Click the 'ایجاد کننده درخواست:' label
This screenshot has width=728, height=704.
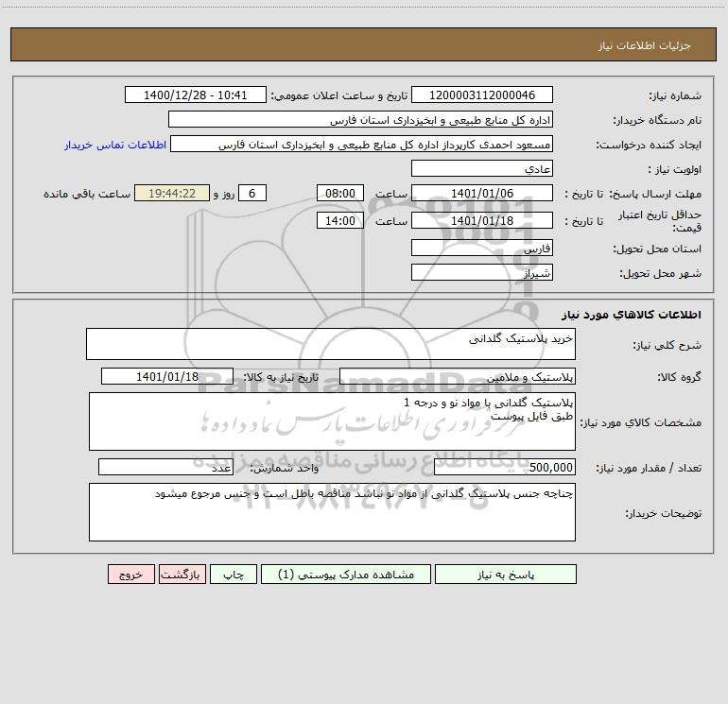coord(649,145)
